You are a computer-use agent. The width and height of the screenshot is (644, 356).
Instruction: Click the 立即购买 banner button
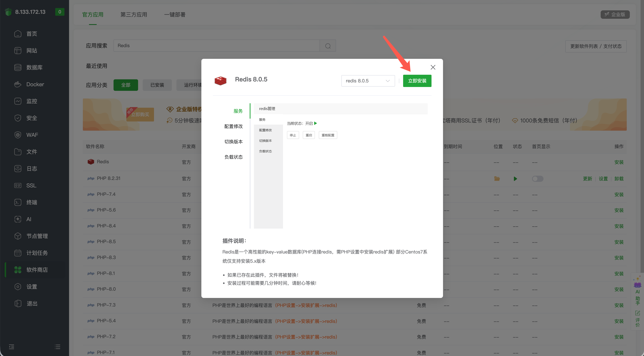(140, 114)
